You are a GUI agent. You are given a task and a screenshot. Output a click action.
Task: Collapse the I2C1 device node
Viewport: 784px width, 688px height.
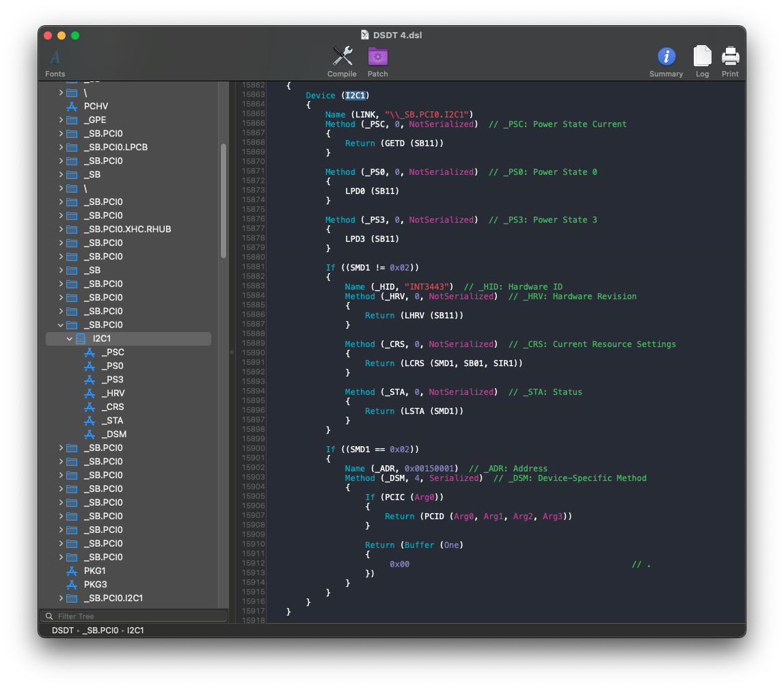coord(70,339)
